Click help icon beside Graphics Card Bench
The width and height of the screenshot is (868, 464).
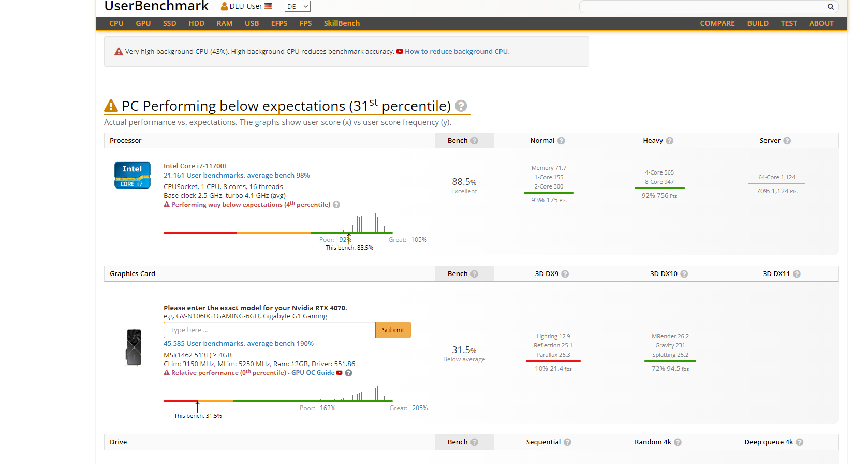click(x=474, y=274)
